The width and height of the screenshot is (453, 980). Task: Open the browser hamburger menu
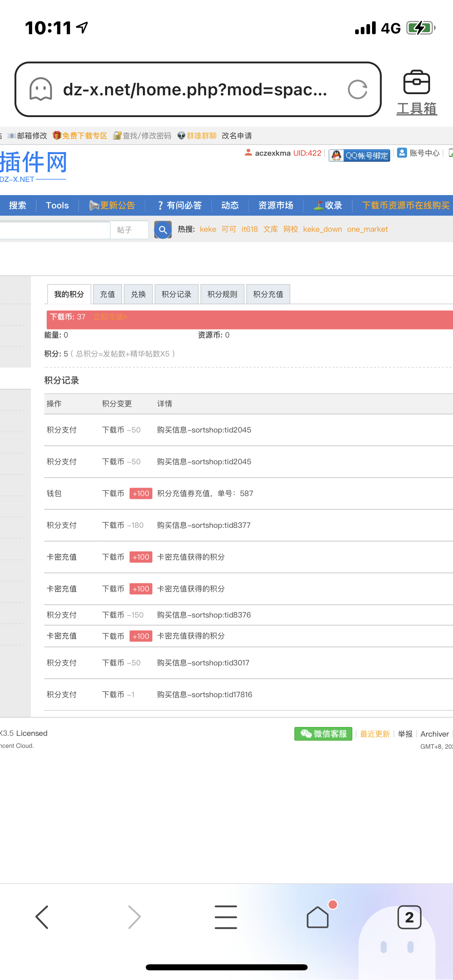226,917
